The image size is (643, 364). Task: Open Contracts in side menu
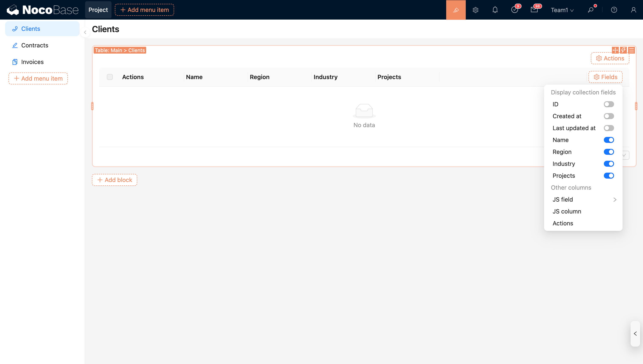coord(34,45)
